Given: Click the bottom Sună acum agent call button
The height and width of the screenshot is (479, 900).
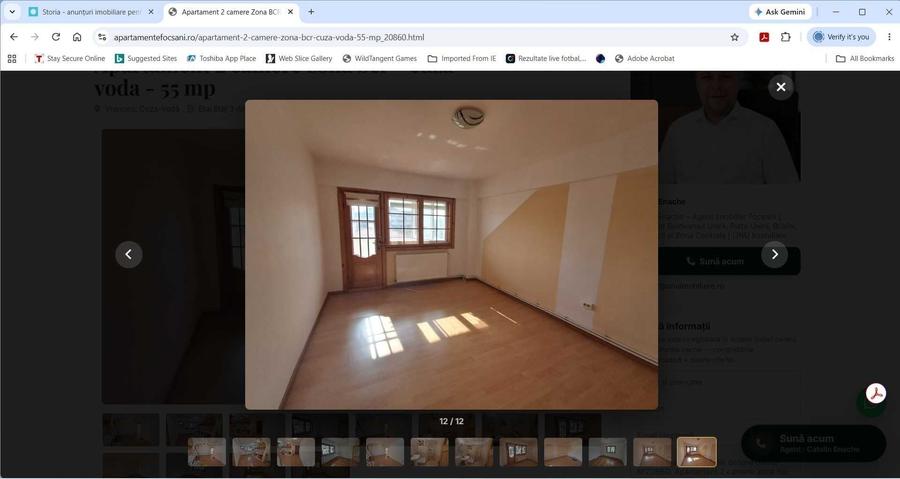Looking at the screenshot, I should (813, 443).
